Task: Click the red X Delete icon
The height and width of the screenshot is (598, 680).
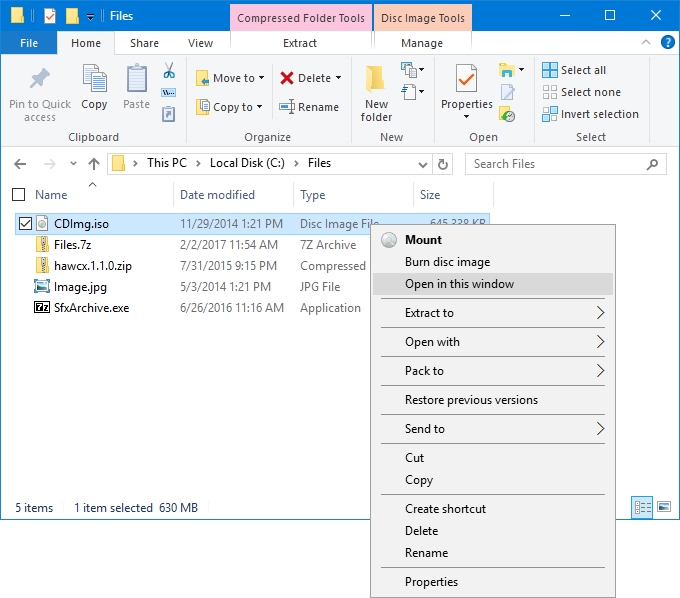Action: coord(287,78)
